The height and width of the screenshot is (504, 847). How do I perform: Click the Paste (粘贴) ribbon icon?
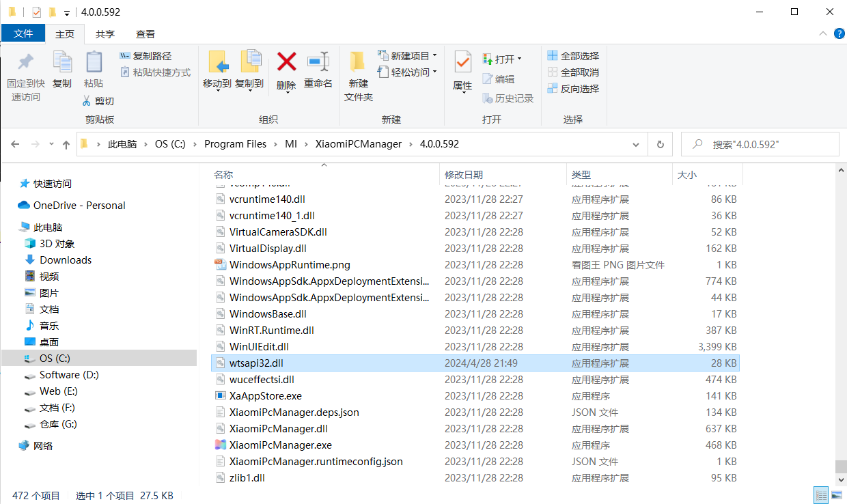94,62
